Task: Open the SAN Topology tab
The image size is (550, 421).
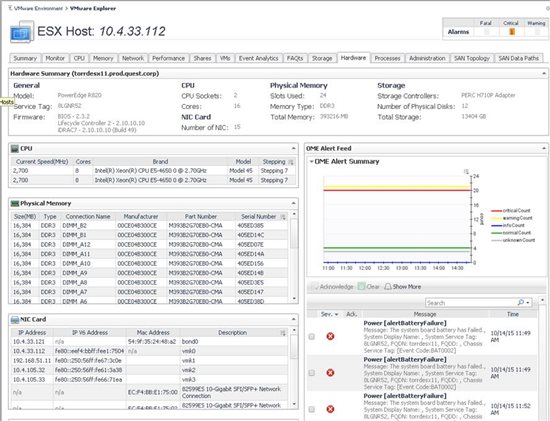Action: coord(471,58)
